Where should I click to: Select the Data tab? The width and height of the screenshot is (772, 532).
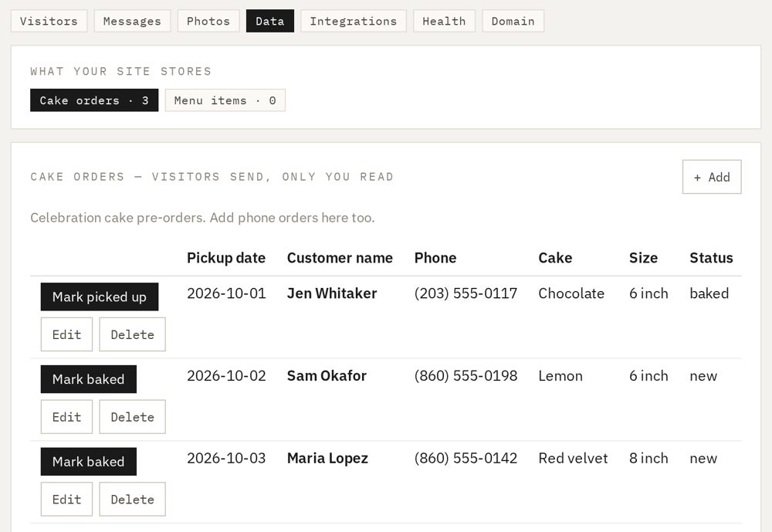(x=269, y=21)
